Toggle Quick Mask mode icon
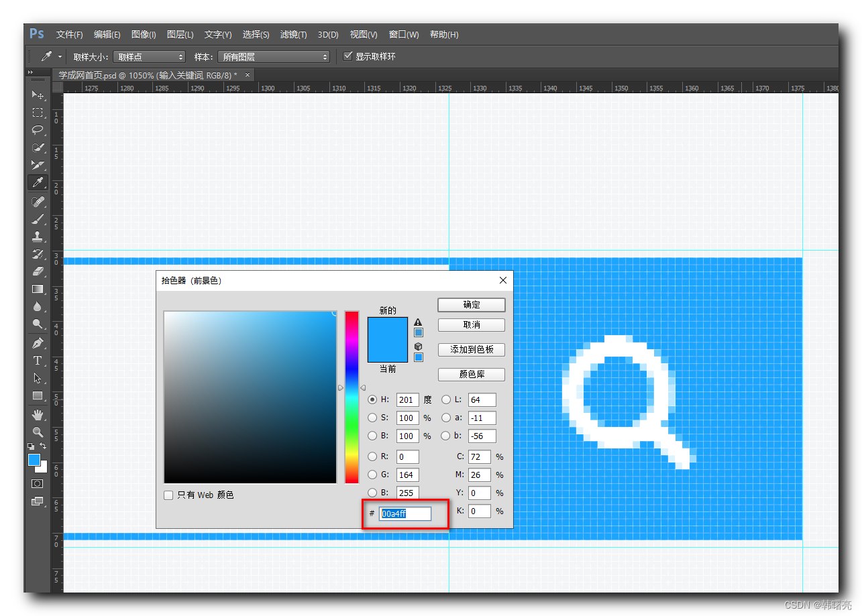 (38, 483)
